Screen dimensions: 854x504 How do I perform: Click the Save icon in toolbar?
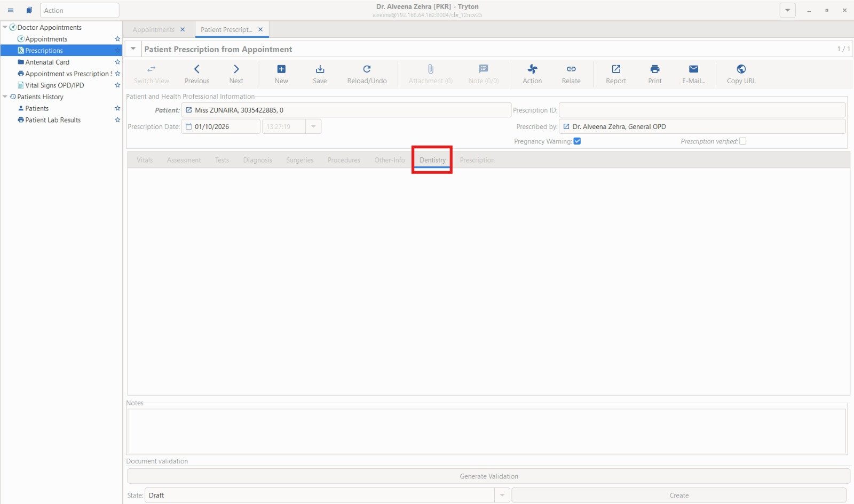[320, 69]
